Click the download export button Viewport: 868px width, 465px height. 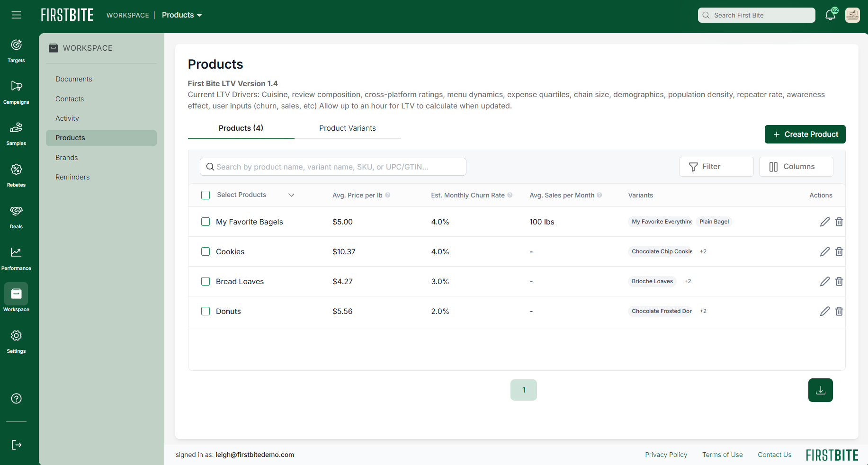[821, 390]
